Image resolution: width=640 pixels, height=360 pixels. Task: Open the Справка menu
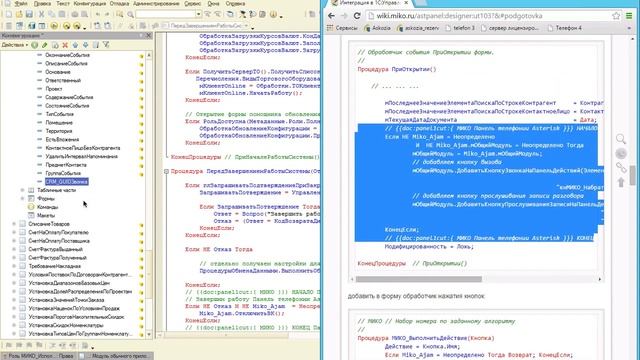(x=235, y=3)
